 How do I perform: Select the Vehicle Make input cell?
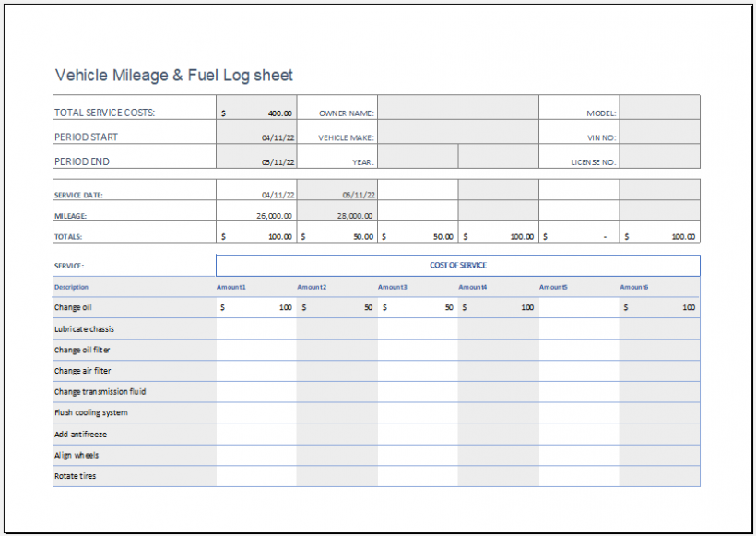coord(458,132)
